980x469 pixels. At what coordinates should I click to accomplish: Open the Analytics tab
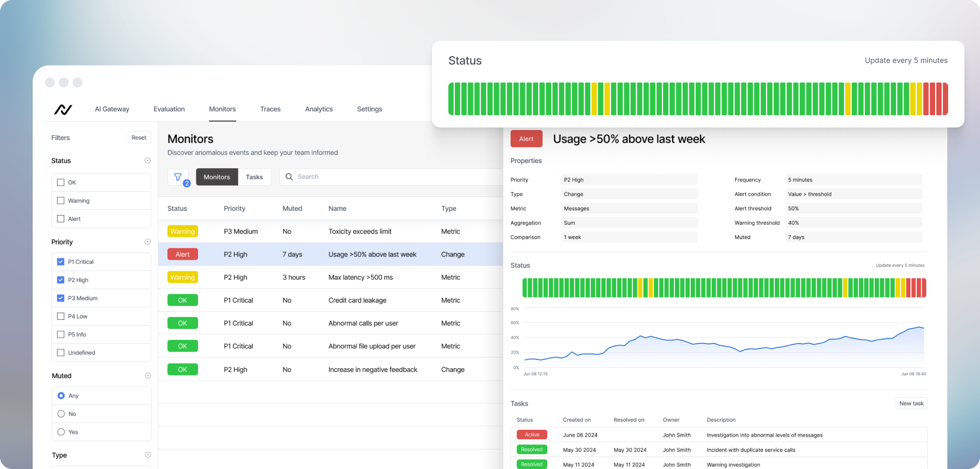(x=319, y=109)
